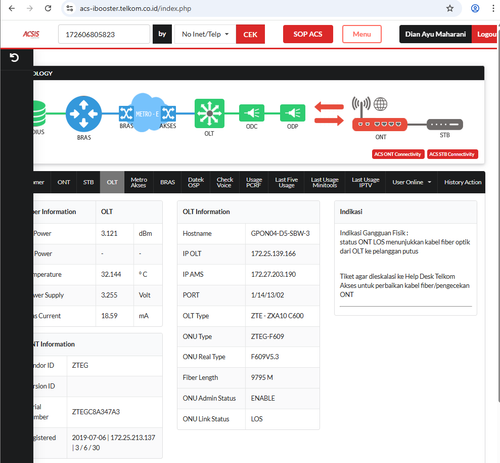Select temperature value 32.144
This screenshot has width=500, height=463.
coord(111,274)
